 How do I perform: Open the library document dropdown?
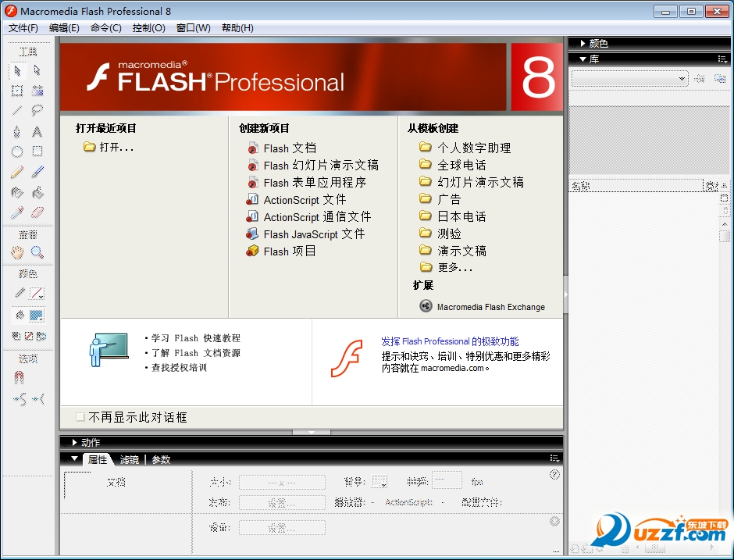[629, 79]
